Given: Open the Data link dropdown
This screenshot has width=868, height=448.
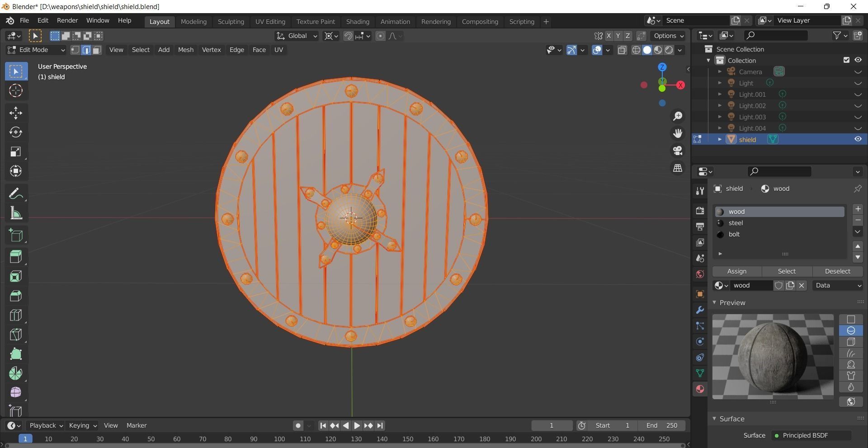Looking at the screenshot, I should [837, 285].
